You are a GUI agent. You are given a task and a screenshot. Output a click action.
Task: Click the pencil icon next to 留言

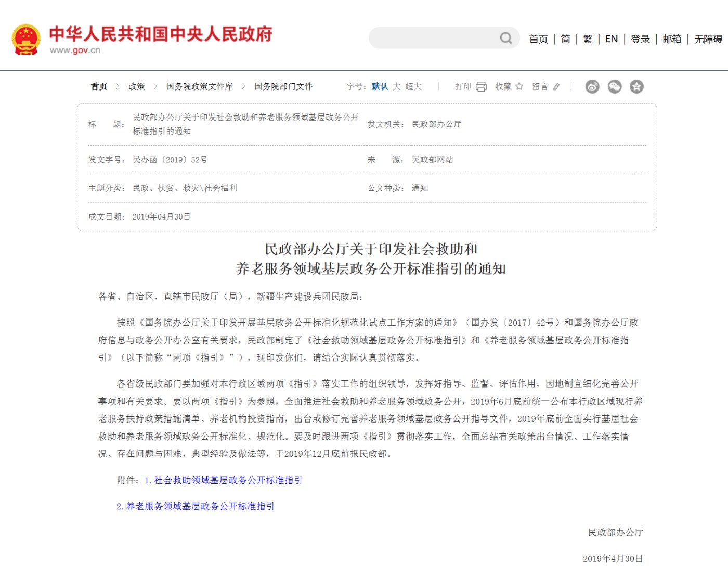[556, 87]
